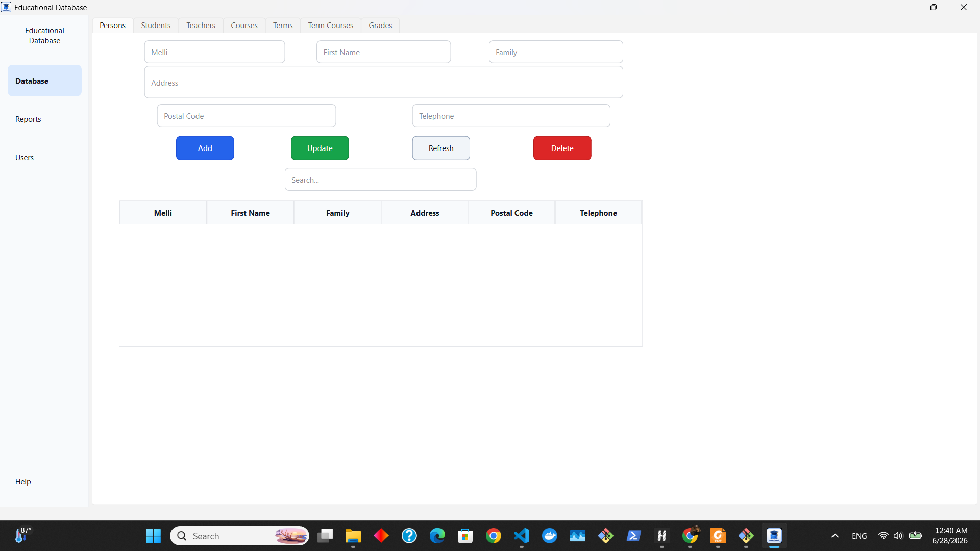
Task: Sort by the Telephone column header
Action: (x=598, y=213)
